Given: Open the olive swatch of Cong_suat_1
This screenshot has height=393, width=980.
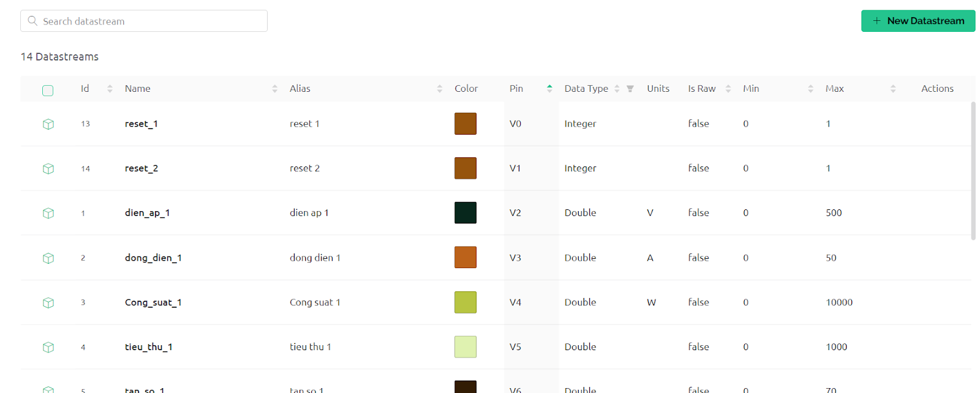Looking at the screenshot, I should [x=466, y=302].
